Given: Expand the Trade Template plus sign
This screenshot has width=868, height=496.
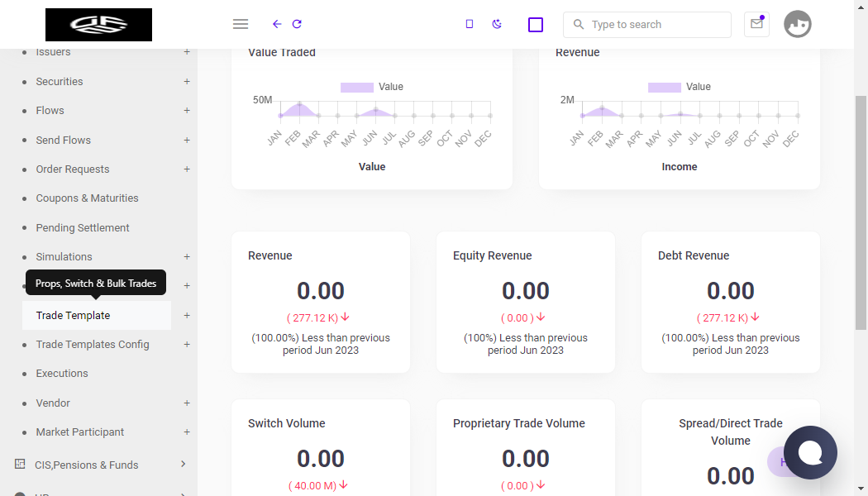Looking at the screenshot, I should pos(187,316).
